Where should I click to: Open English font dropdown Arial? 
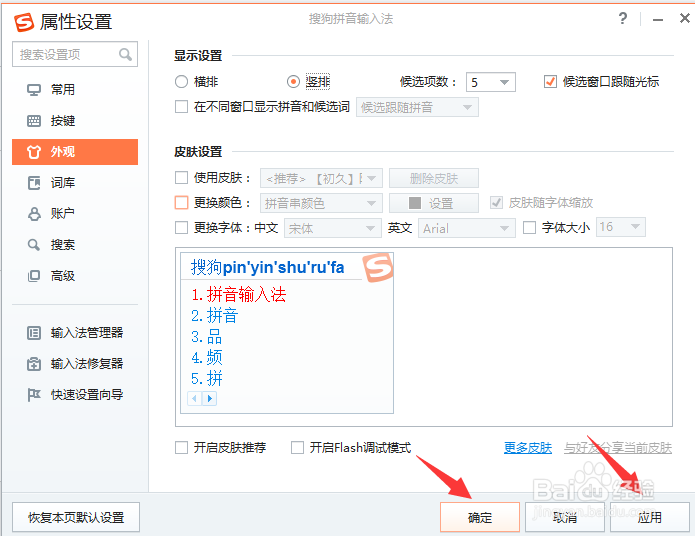[x=467, y=228]
